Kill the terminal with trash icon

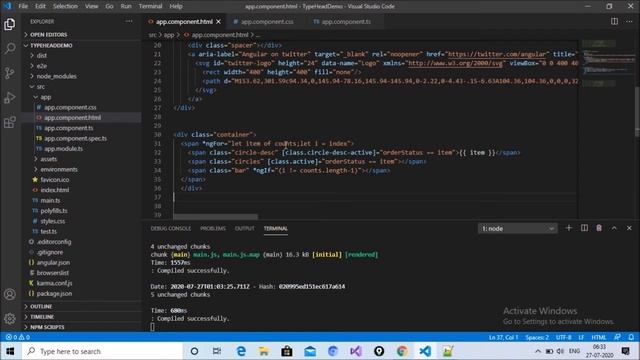tap(599, 228)
